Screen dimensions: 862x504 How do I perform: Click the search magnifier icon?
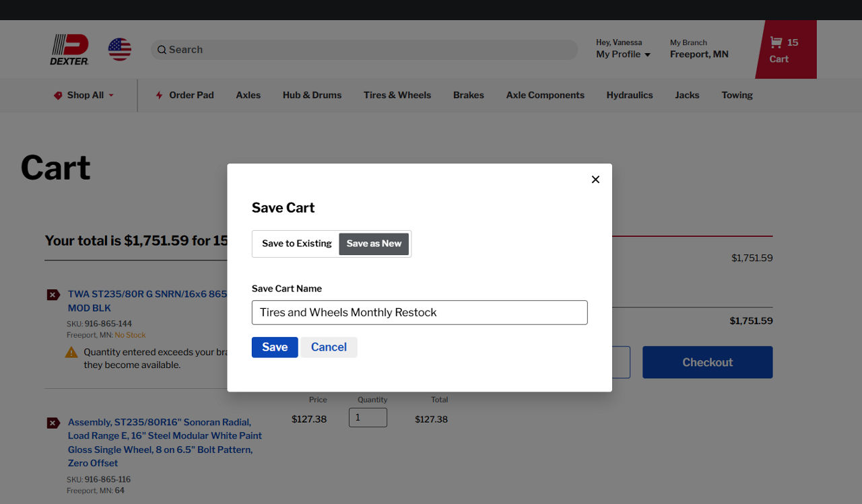click(162, 50)
